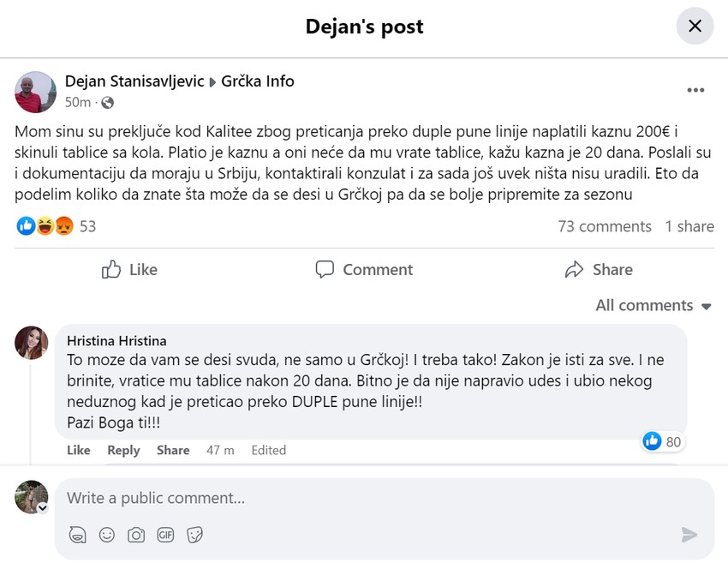Image resolution: width=728 pixels, height=569 pixels.
Task: Click the globe audience icon under Dejan's name
Action: click(x=107, y=100)
